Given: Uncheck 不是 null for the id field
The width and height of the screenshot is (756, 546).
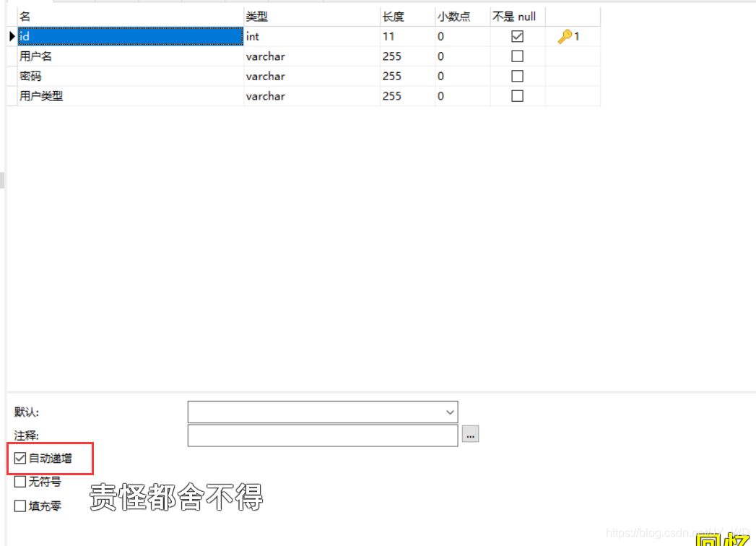Looking at the screenshot, I should point(517,35).
